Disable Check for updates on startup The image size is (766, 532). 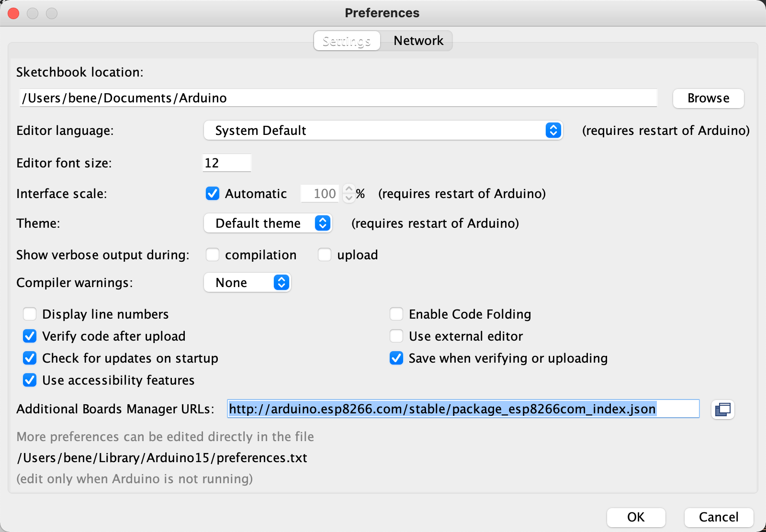(x=30, y=358)
